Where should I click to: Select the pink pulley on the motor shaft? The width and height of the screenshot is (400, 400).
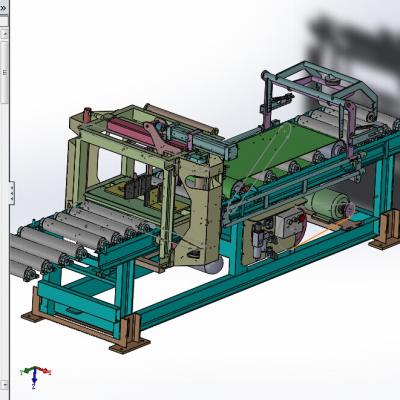tap(350, 210)
